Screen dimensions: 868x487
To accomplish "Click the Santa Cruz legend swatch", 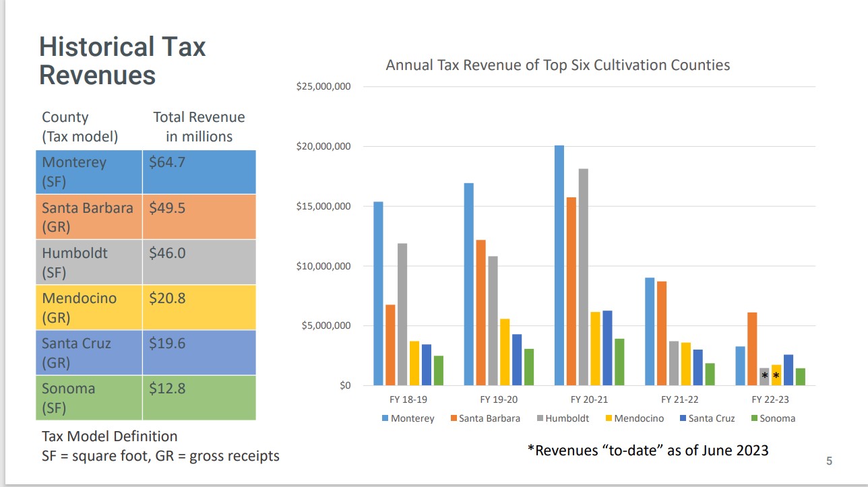I will pos(683,418).
